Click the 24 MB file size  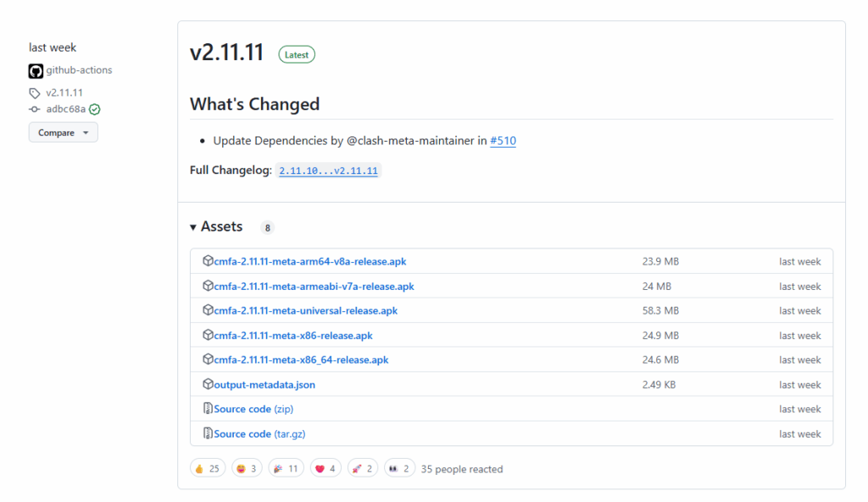pyautogui.click(x=657, y=287)
